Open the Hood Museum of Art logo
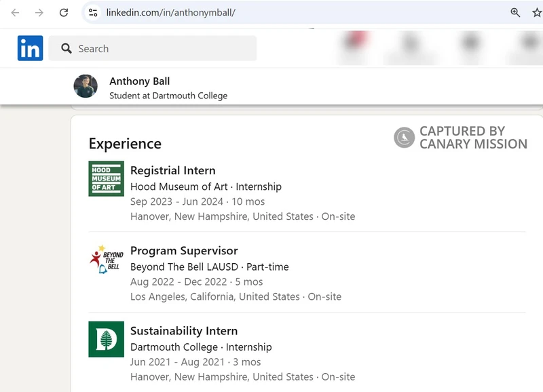Screen dimensions: 543x392 107,178
